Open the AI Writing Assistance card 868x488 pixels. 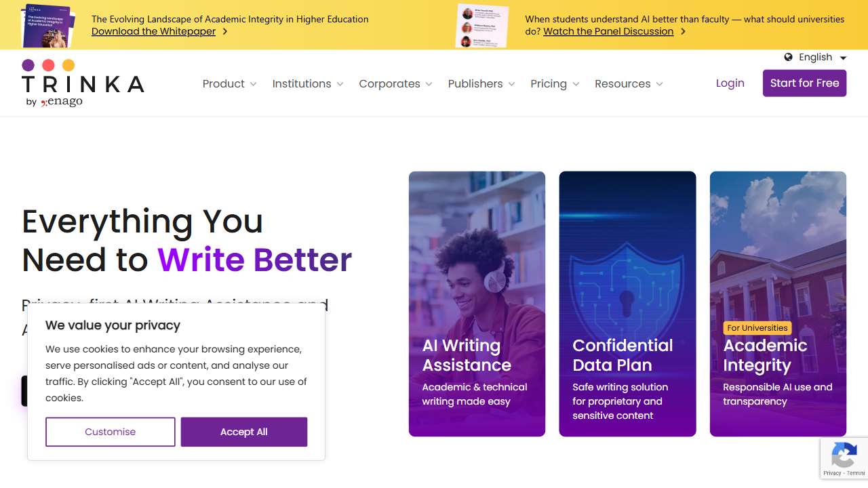[x=477, y=304]
